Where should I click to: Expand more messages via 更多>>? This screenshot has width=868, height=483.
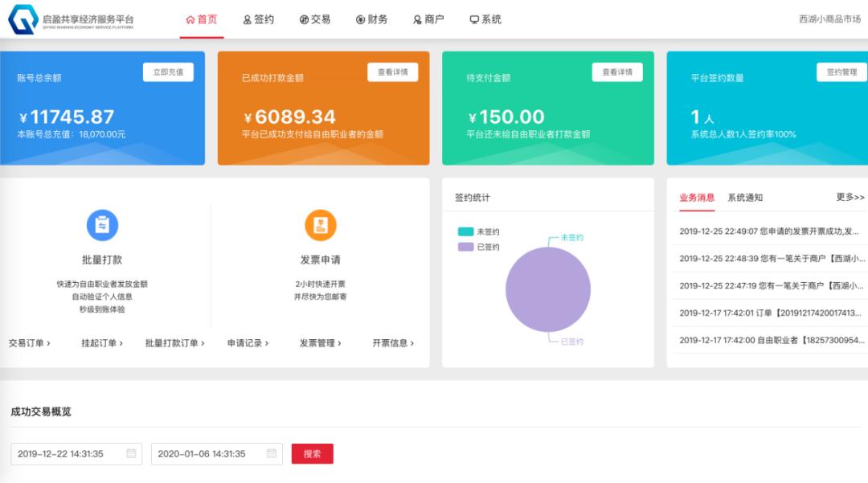tap(848, 197)
